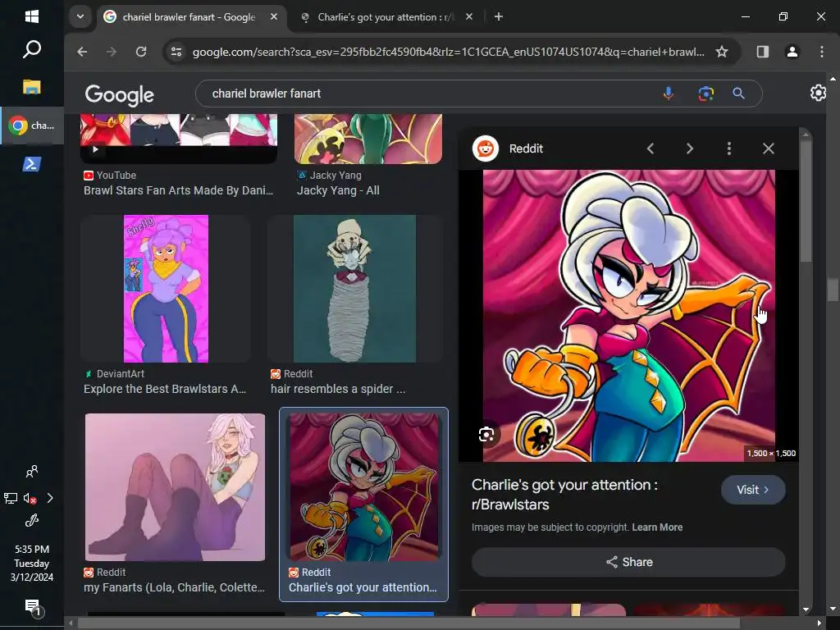Start voice search with the microphone
840x630 pixels.
[x=668, y=94]
